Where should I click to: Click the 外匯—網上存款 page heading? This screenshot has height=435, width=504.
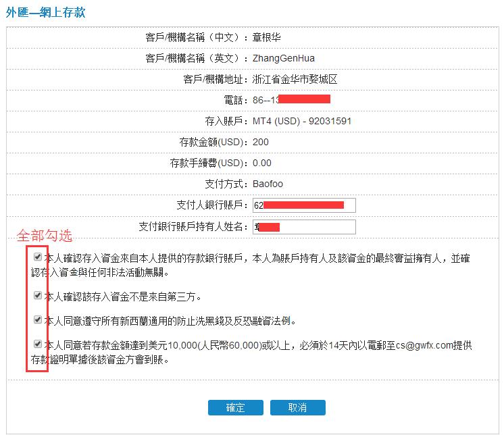click(45, 12)
